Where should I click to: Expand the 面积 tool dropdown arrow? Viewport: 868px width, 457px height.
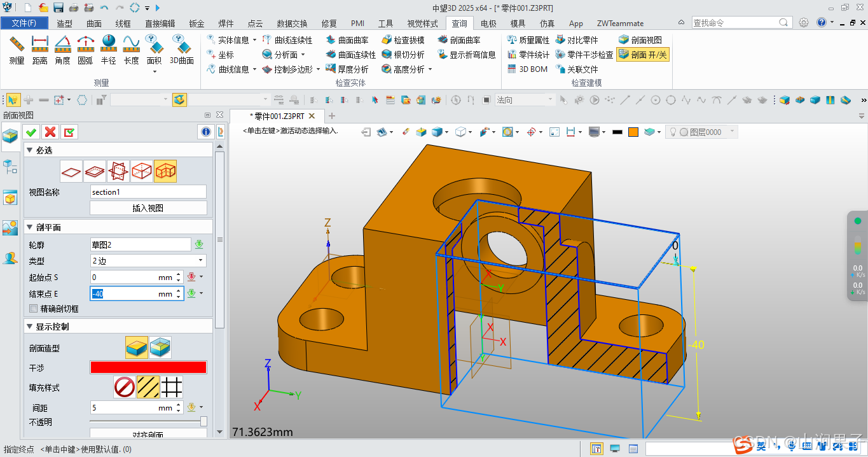tap(154, 71)
